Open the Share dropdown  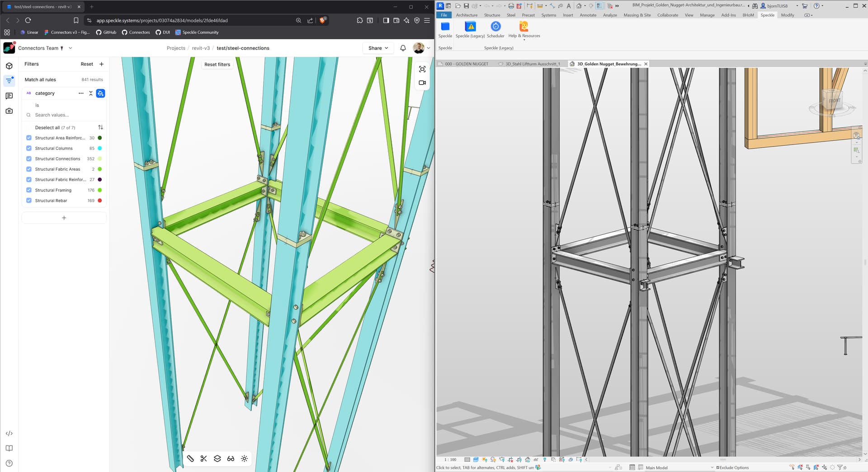click(378, 48)
